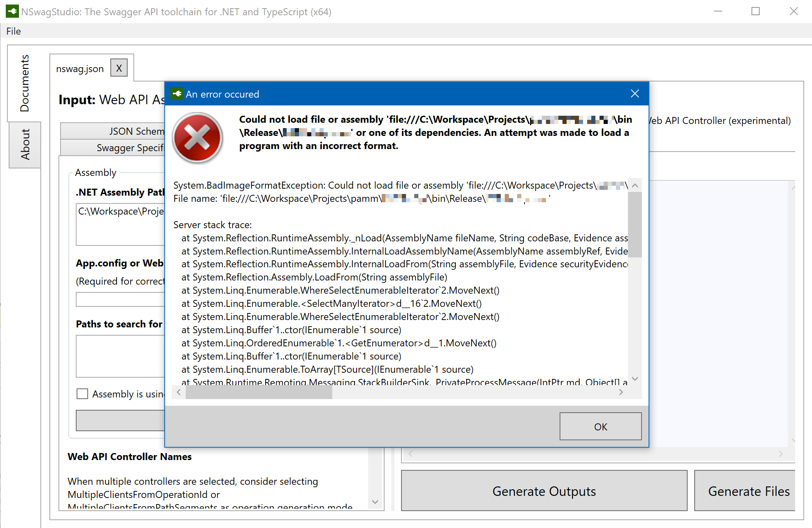Click NSwagStudio app icon in title bar
This screenshot has width=812, height=528.
(x=12, y=11)
